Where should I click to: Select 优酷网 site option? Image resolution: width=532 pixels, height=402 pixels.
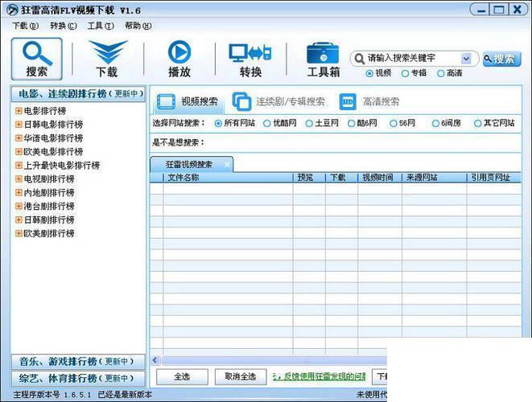[x=267, y=123]
